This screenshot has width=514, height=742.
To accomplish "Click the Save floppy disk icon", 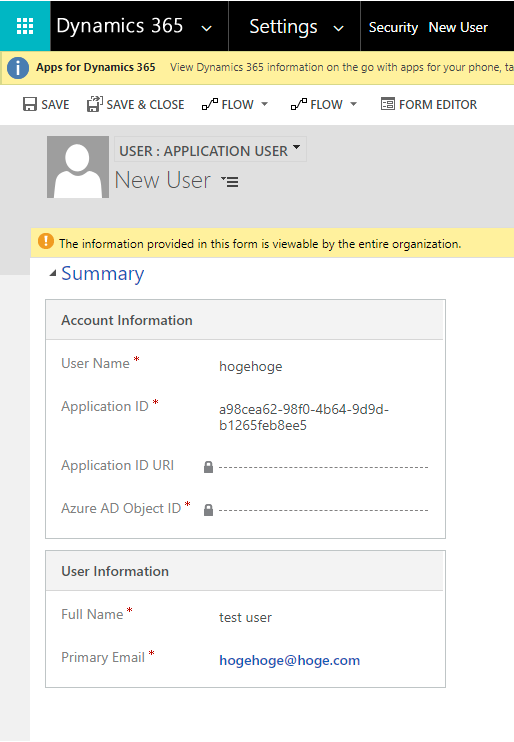I will tap(30, 104).
